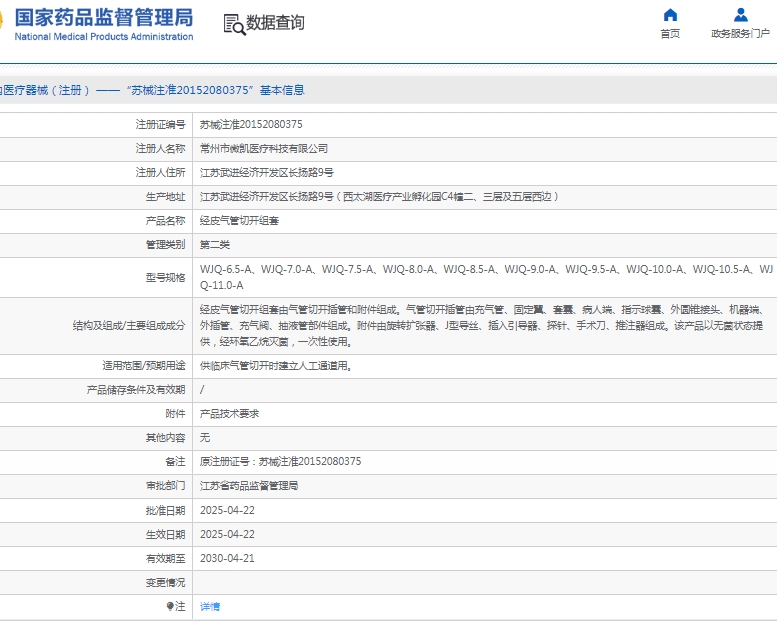Click the 数据查询 heading text
The height and width of the screenshot is (624, 777).
pos(276,22)
